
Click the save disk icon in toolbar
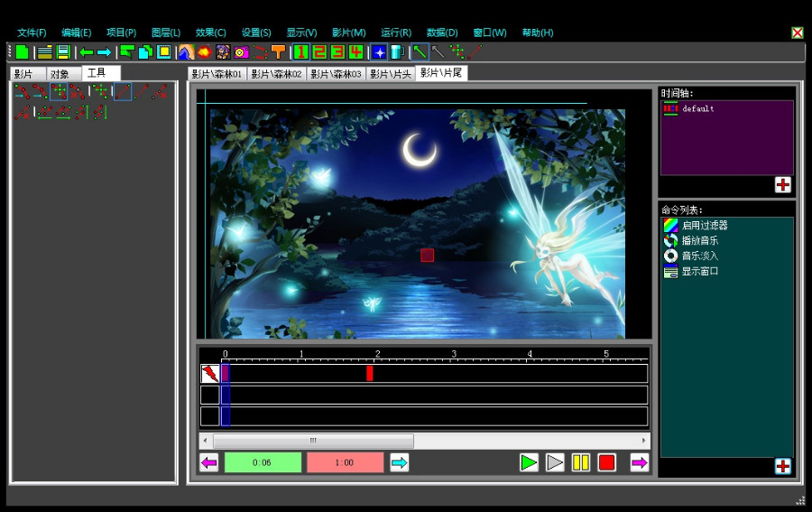point(63,52)
